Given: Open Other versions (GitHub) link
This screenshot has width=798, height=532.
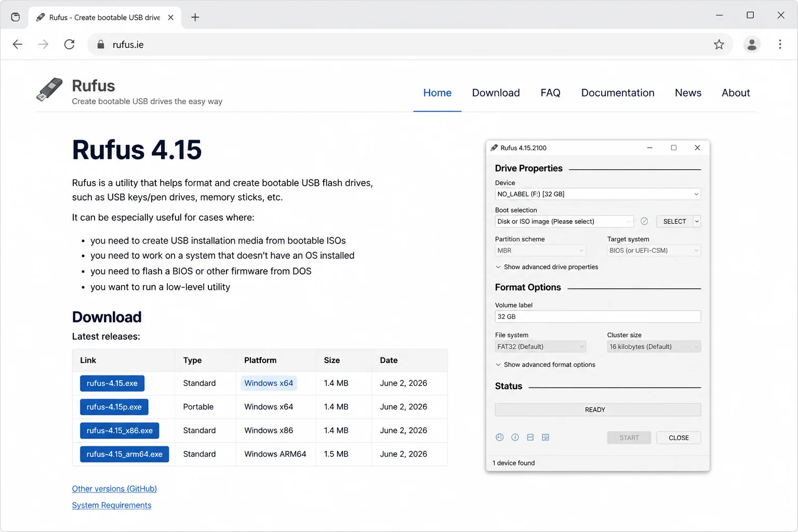Looking at the screenshot, I should coord(114,489).
